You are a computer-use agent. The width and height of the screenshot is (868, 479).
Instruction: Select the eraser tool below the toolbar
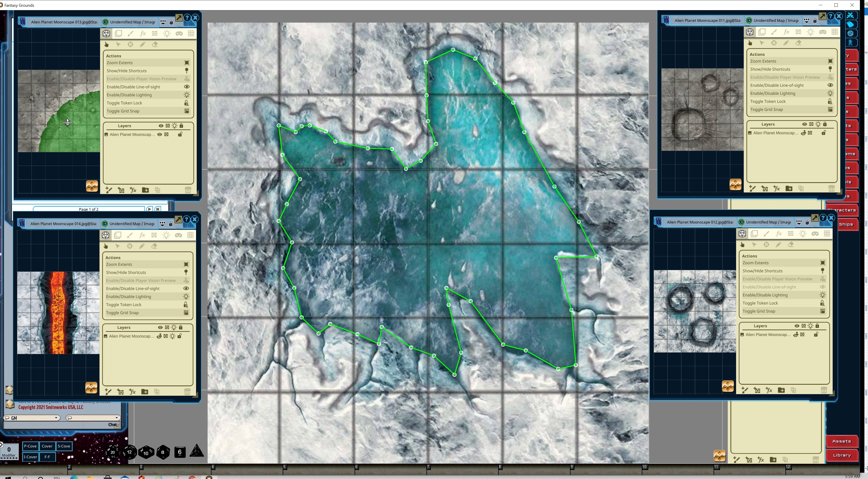coord(154,44)
